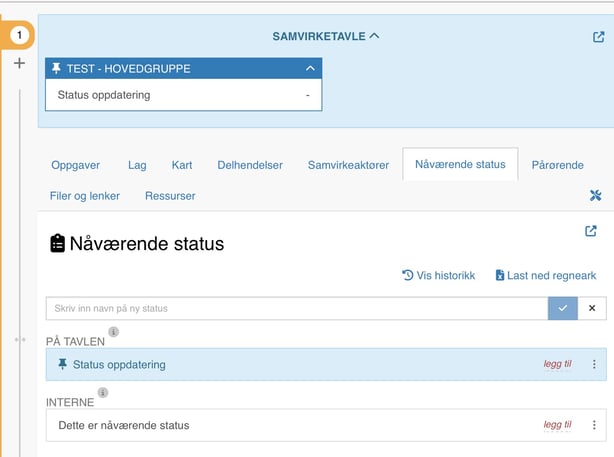Image resolution: width=614 pixels, height=457 pixels.
Task: Collapse the TEST - HOVEDGRUPPE group
Action: [x=310, y=68]
